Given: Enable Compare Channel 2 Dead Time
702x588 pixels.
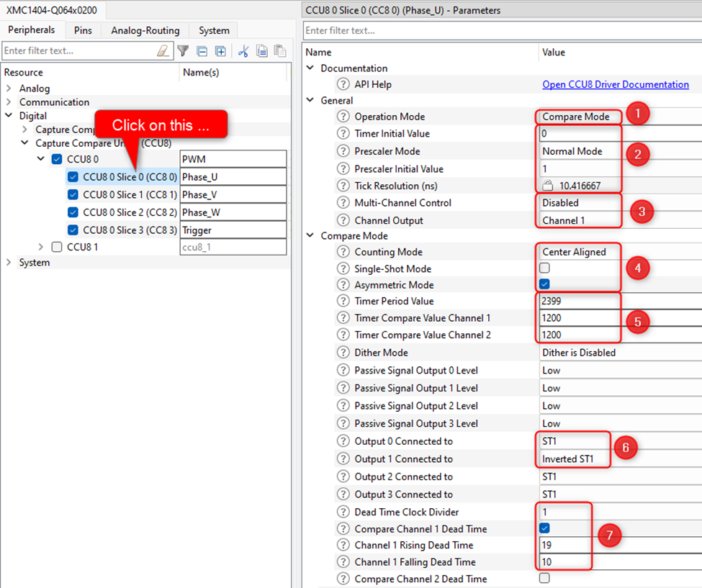Looking at the screenshot, I should 545,579.
